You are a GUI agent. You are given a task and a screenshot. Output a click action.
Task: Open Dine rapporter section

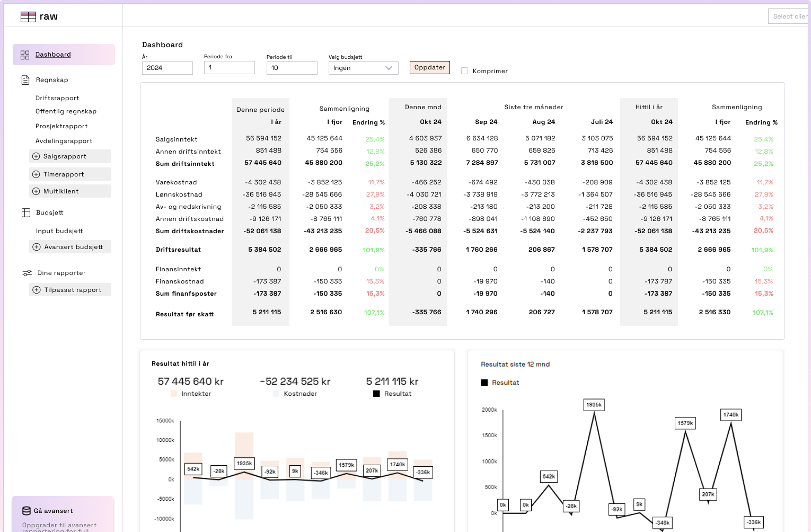coord(61,273)
